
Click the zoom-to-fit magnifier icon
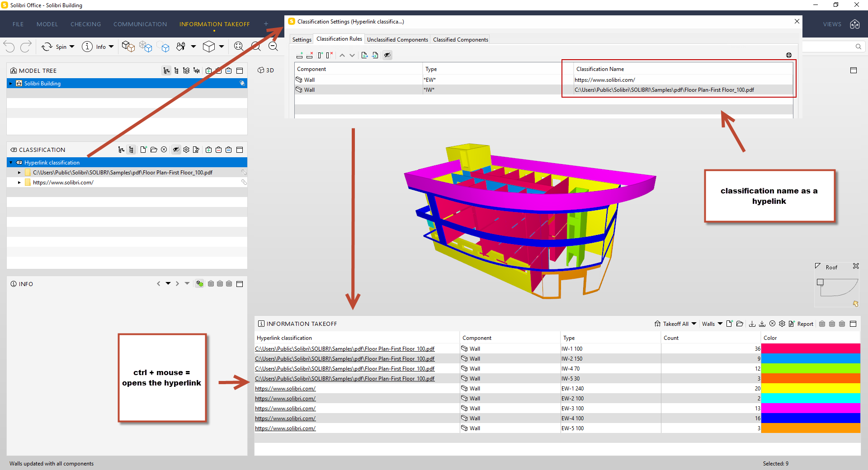(x=239, y=47)
